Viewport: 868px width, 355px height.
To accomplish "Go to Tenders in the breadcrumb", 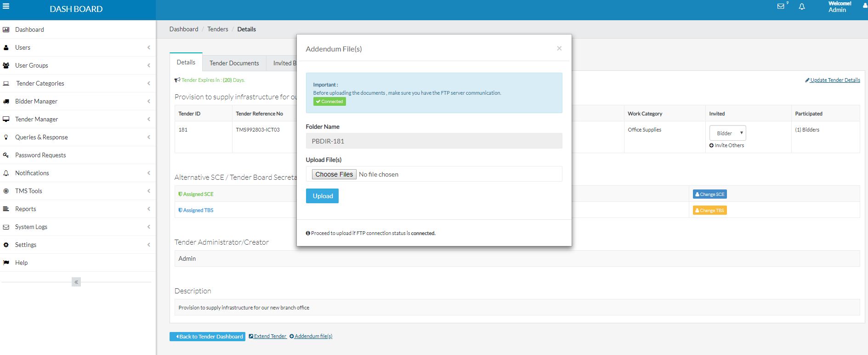I will pyautogui.click(x=218, y=29).
